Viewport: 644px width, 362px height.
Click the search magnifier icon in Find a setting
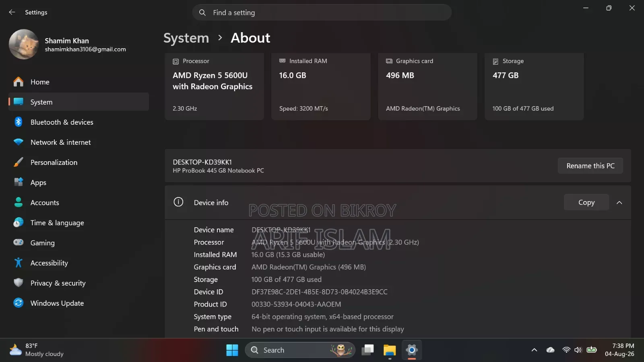pos(202,12)
